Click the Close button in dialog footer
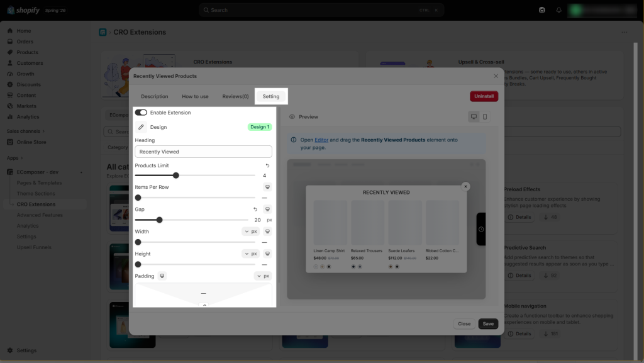Screen dimensions: 644x363 point(464,323)
